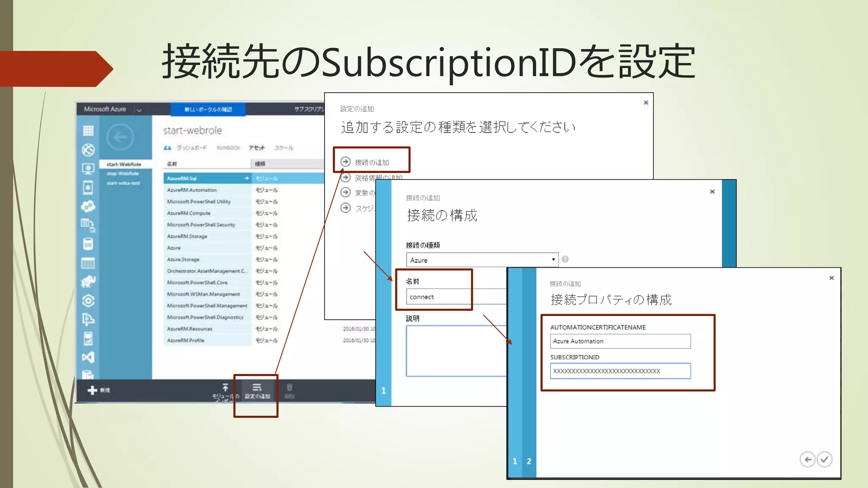Click the back arrow in connection properties dialog
Image resolution: width=868 pixels, height=488 pixels.
pos(808,460)
